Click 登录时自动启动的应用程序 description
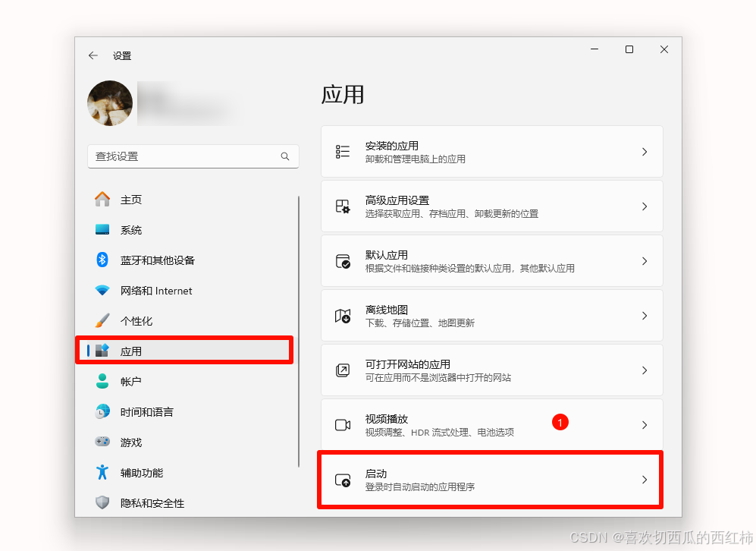 419,486
